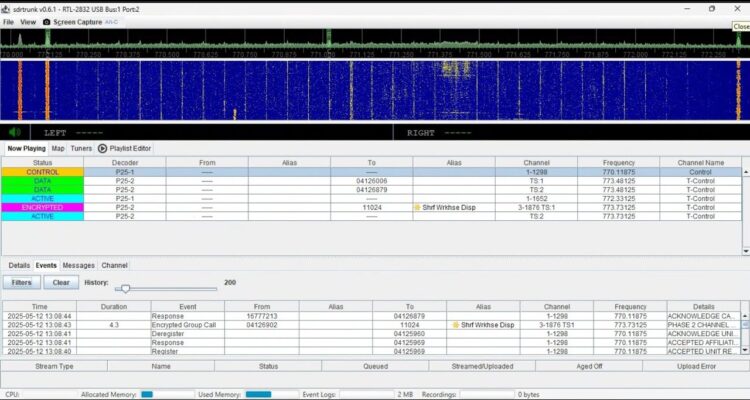This screenshot has height=400, width=750.
Task: Click the Playlist Editor play-circle icon
Action: [x=102, y=148]
